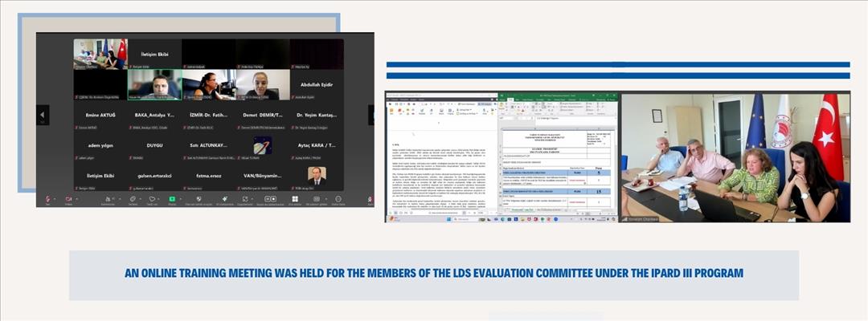Viewport: 868px width, 321px height.
Task: Expand share options caret beside Share Screen
Action: click(x=181, y=198)
